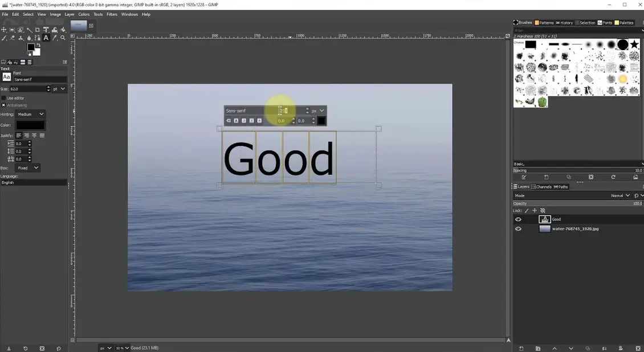Click the text Color swatch in tool options
The width and height of the screenshot is (644, 352).
point(30,125)
